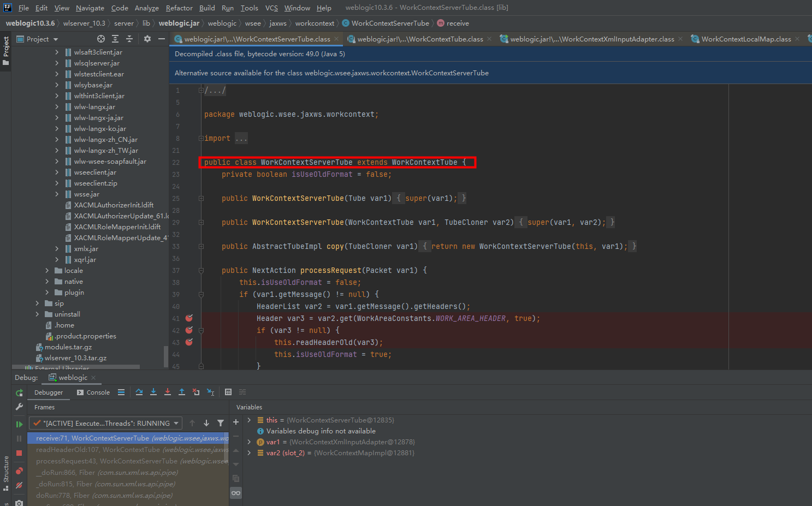Screen dimensions: 812x506
Task: Click workcontext in breadcrumb path
Action: pyautogui.click(x=315, y=23)
